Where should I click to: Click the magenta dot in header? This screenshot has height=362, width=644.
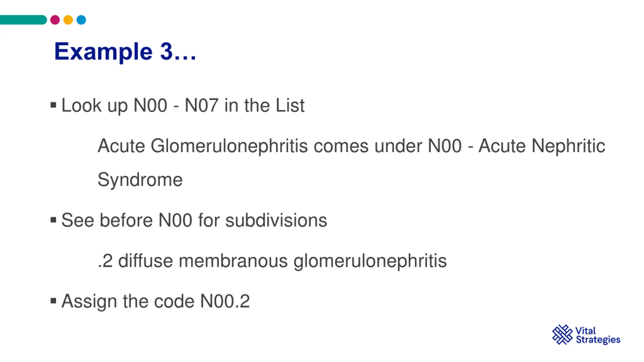click(55, 20)
